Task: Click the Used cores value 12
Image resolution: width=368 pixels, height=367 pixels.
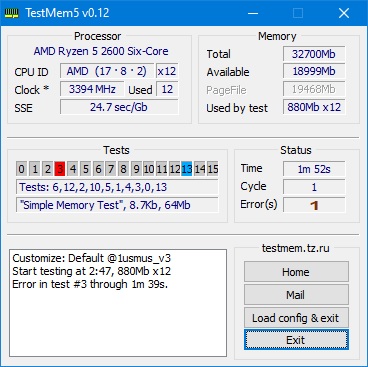Action: click(x=167, y=89)
